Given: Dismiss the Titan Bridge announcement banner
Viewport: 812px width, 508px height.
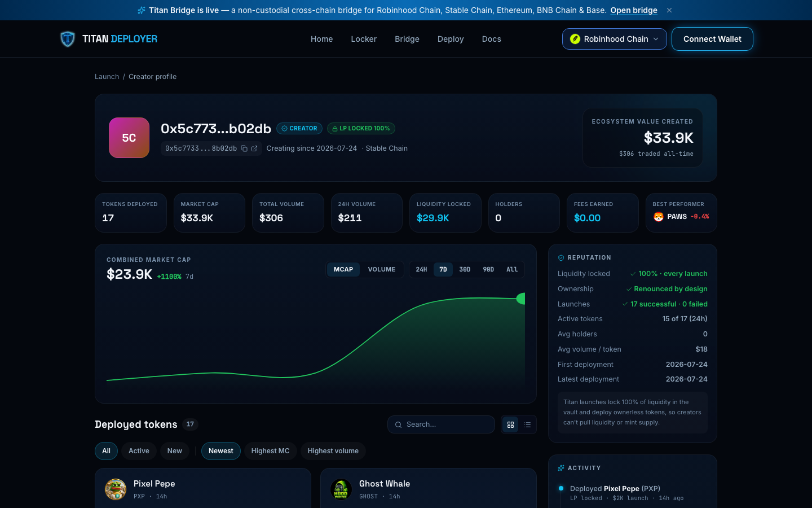Looking at the screenshot, I should click(x=669, y=10).
